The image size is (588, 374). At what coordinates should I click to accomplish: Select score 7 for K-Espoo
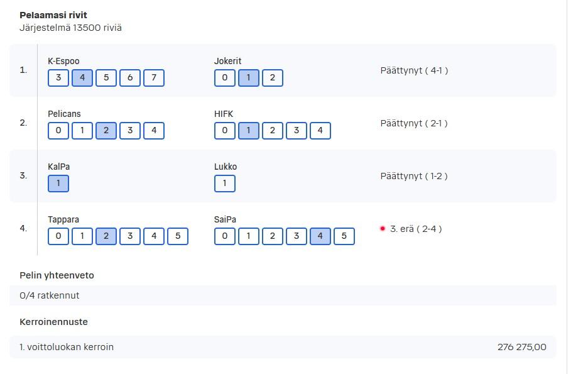tap(154, 78)
